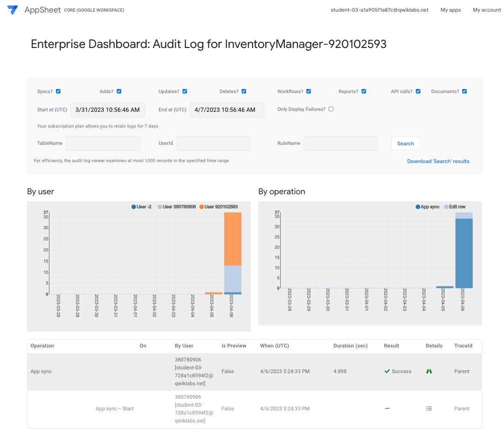Click User 380780906 legend swatch

(x=160, y=207)
